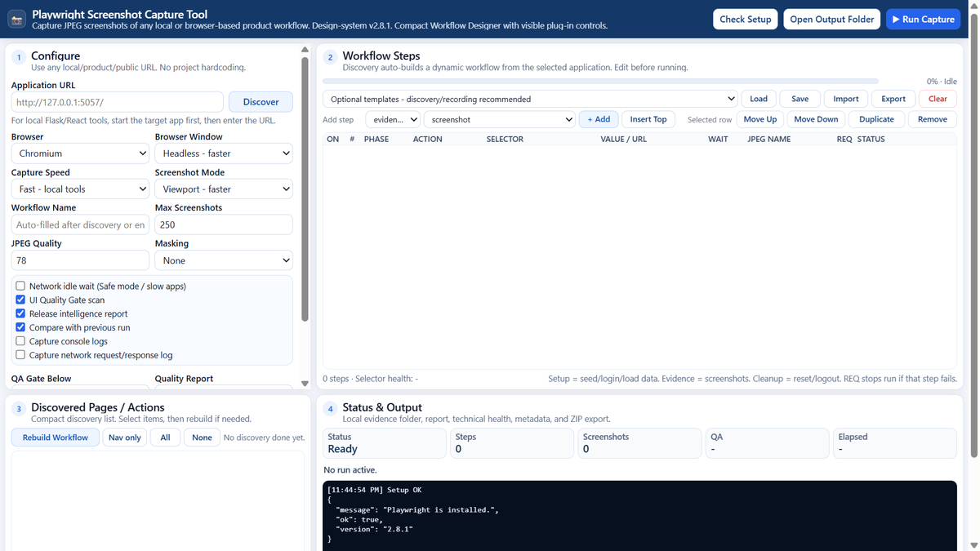Click the Screenshots count card

[639, 443]
